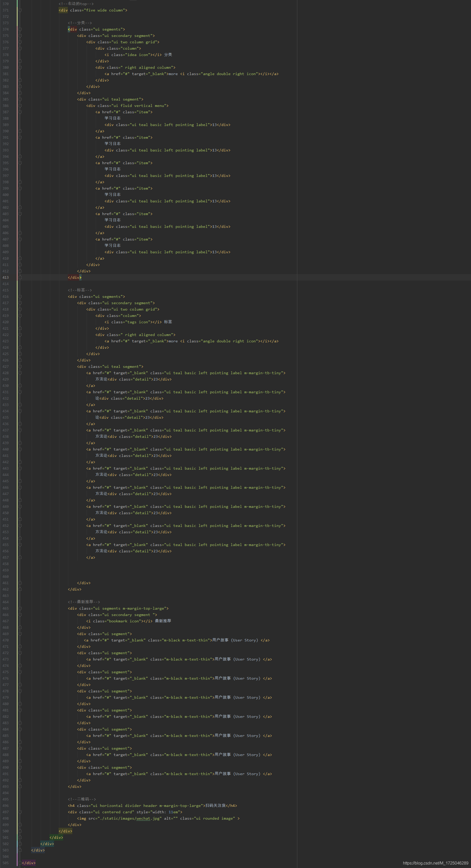Click the "more" anchor line 381
Viewport: 471px width, 868px height.
point(192,74)
